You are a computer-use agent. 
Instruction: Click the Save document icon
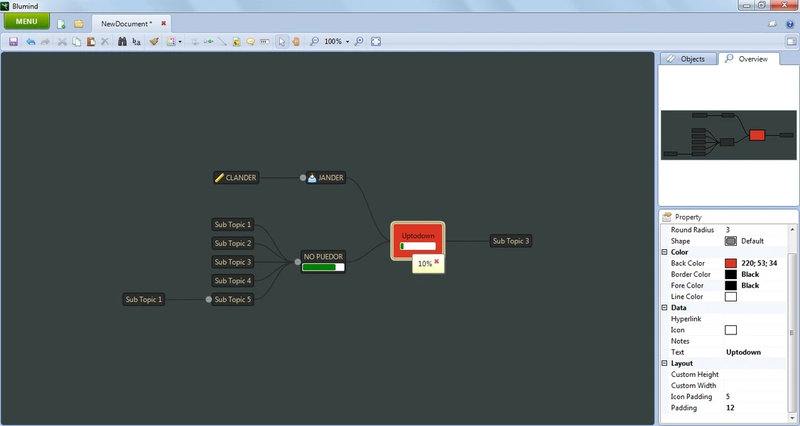click(x=13, y=42)
